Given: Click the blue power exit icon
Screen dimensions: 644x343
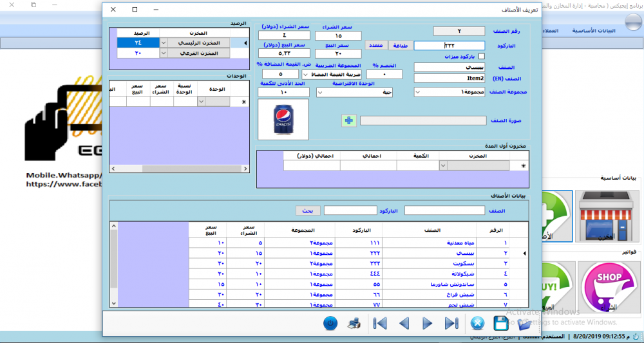Looking at the screenshot, I should [330, 323].
